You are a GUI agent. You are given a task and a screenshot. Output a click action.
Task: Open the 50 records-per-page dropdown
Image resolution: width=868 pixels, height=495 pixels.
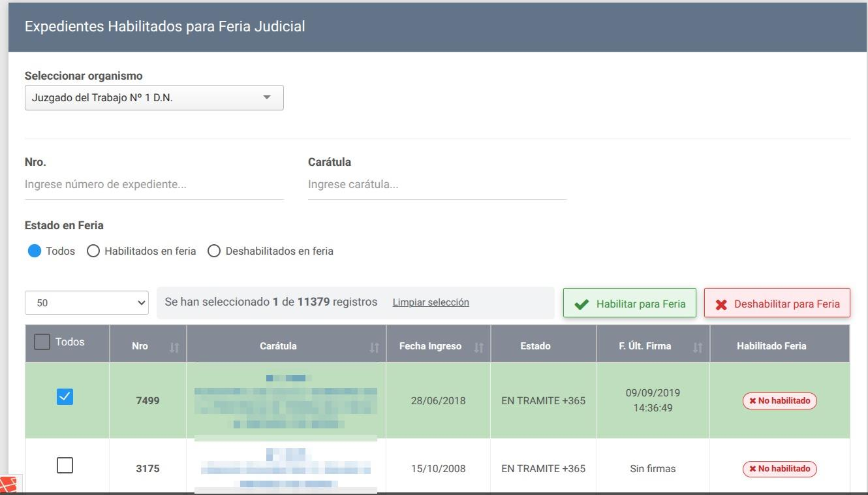[x=87, y=303]
